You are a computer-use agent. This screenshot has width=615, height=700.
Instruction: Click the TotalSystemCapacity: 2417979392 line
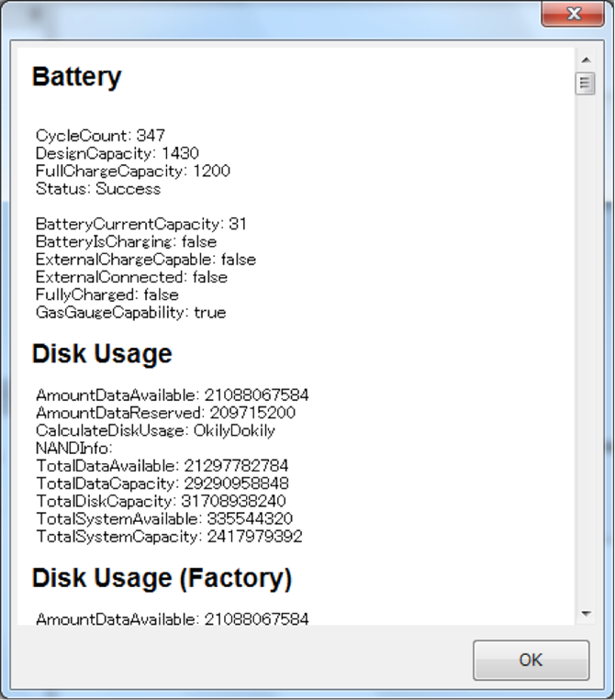click(169, 537)
